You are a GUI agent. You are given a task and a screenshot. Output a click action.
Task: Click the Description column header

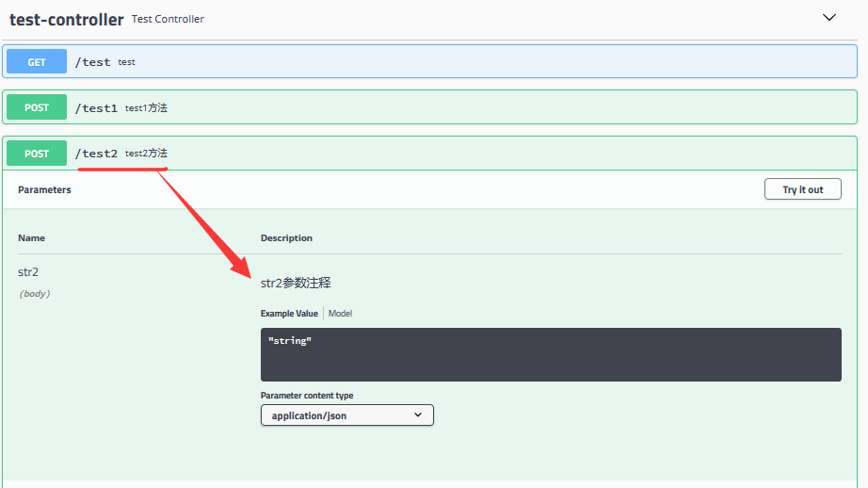click(x=286, y=237)
